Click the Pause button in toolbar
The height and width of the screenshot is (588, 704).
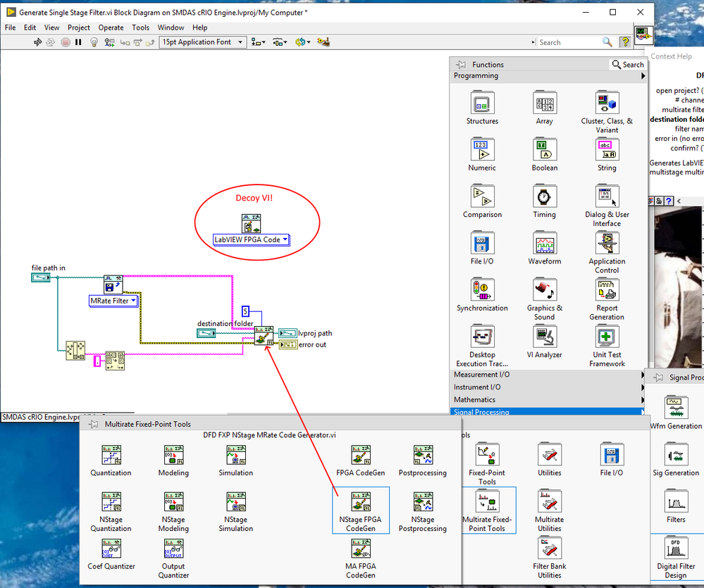(78, 42)
